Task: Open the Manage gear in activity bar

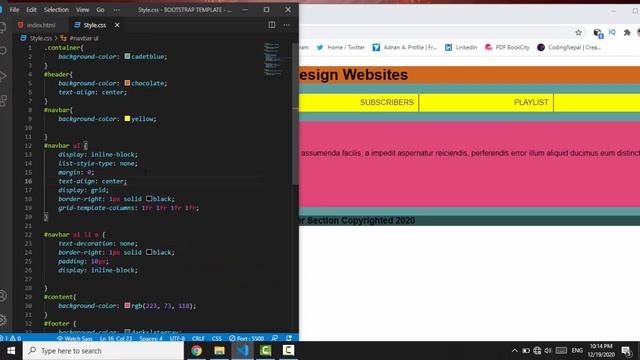Action: tap(2, 319)
